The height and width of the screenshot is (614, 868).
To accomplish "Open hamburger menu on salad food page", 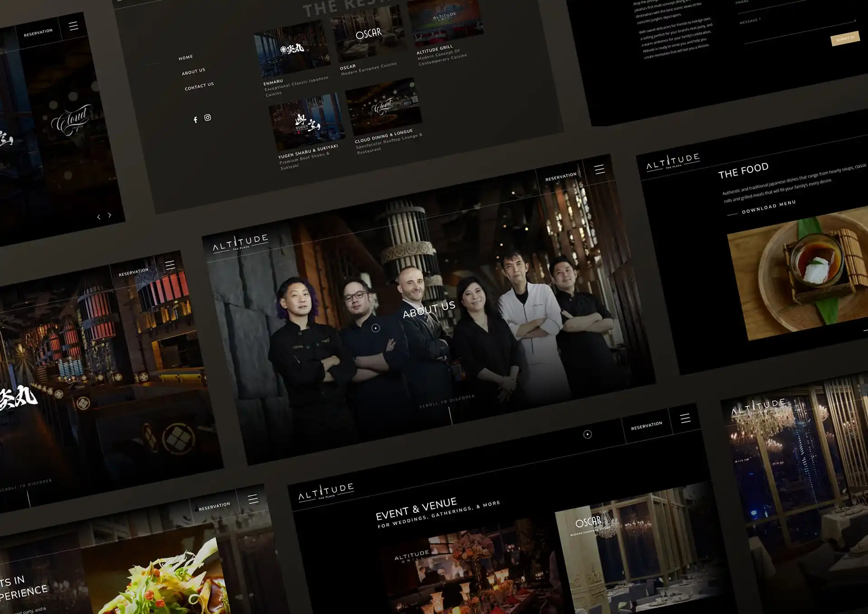I will pos(253,499).
